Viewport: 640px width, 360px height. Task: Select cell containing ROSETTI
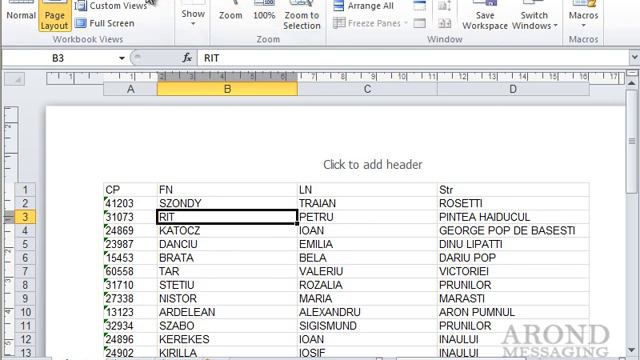pos(513,203)
